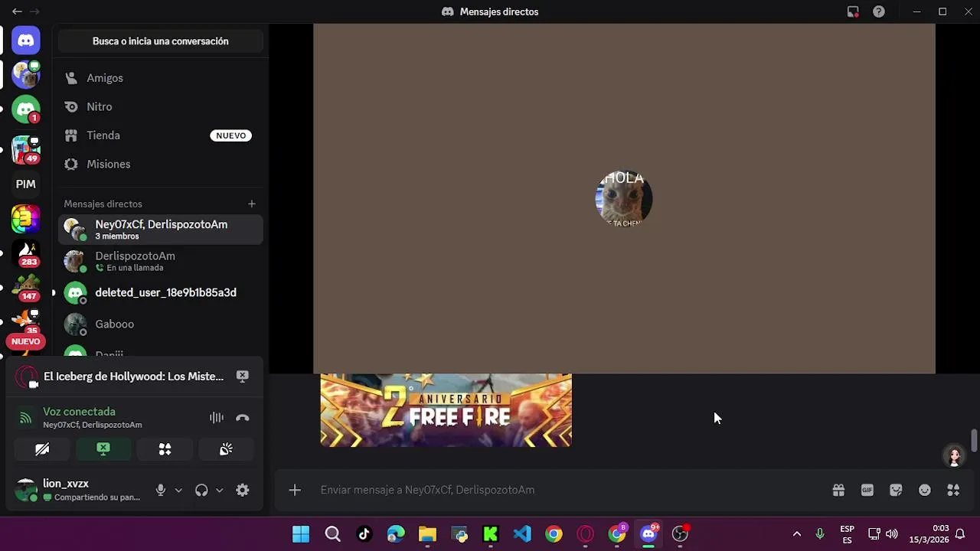This screenshot has width=980, height=551.
Task: Add attachment with plus button
Action: pyautogui.click(x=295, y=490)
